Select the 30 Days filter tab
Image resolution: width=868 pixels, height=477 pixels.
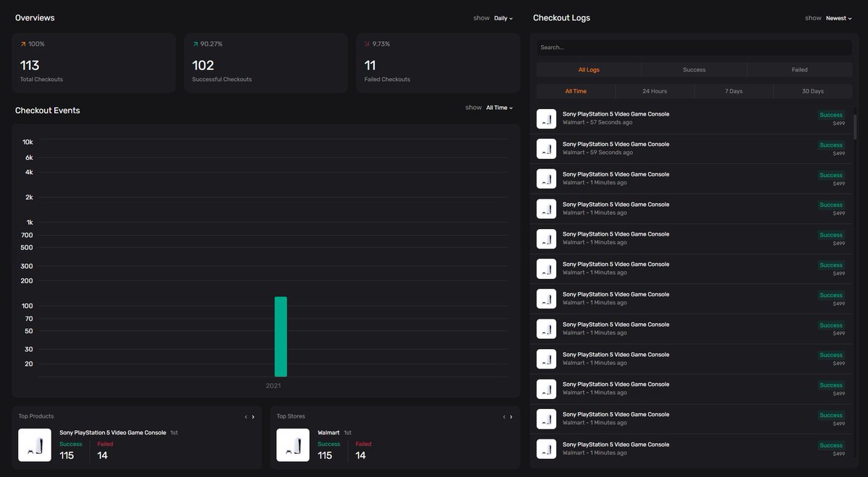pos(812,92)
